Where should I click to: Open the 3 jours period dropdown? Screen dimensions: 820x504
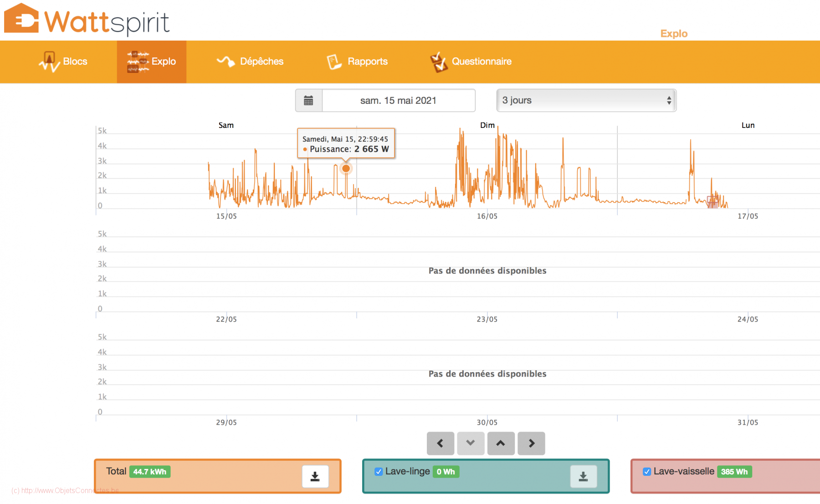(586, 100)
